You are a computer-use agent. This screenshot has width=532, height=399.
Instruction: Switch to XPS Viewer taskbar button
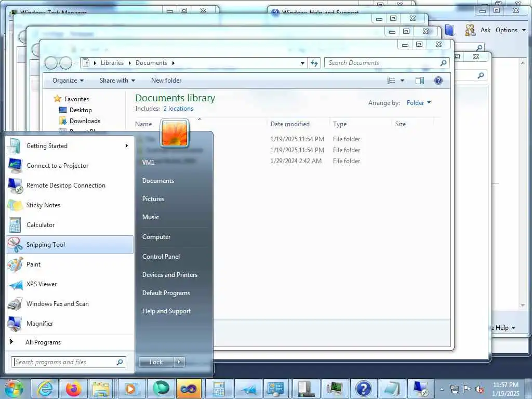[248, 389]
